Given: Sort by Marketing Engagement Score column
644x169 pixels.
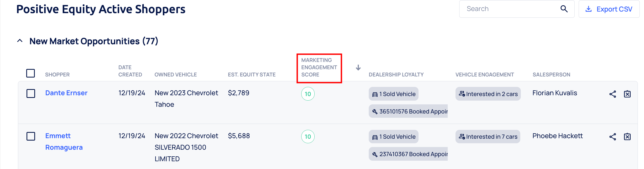Looking at the screenshot, I should point(319,68).
